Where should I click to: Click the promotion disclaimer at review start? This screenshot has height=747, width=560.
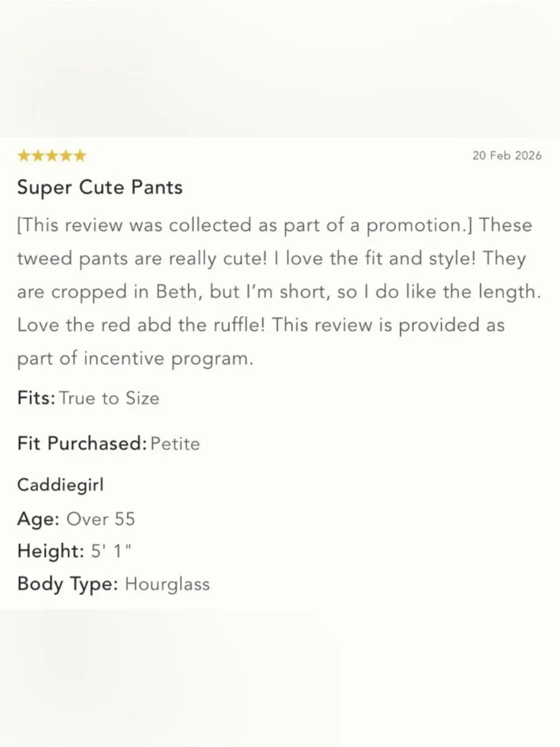tap(245, 225)
